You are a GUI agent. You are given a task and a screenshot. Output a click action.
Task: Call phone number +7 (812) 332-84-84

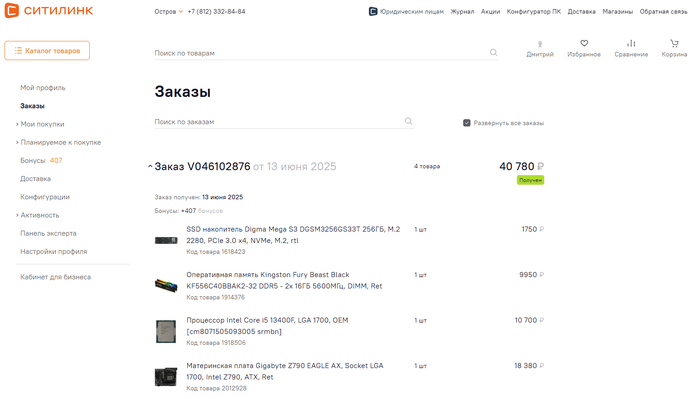pyautogui.click(x=217, y=12)
